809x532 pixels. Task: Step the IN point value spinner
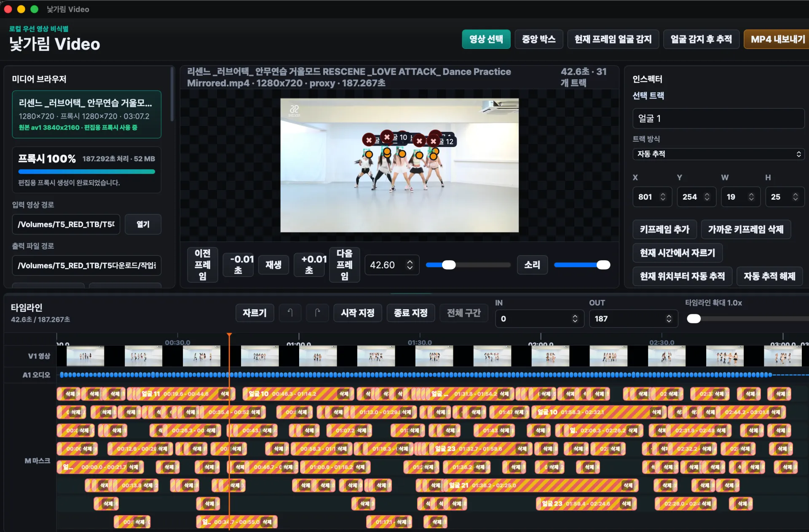[575, 319]
